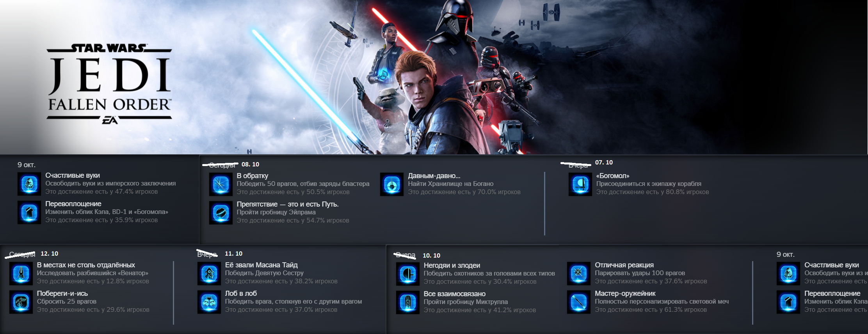Click the «Лоб в лоб» title text
This screenshot has width=868, height=334.
coord(241,293)
